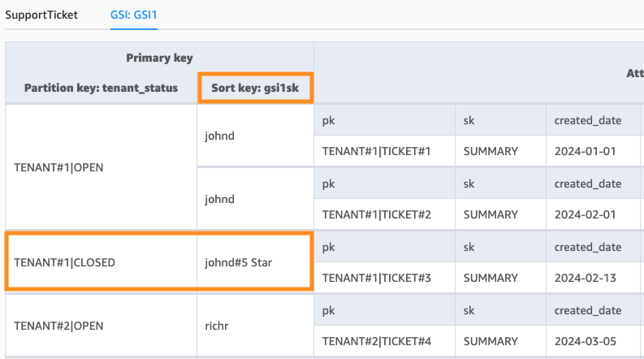644x359 pixels.
Task: Click the johnd cell in the TICKET#1 row
Action: click(219, 136)
